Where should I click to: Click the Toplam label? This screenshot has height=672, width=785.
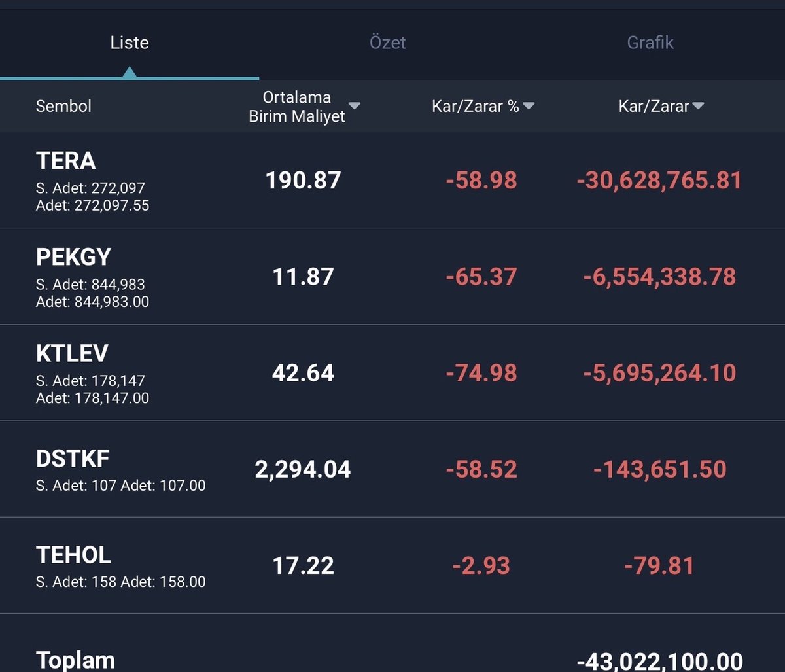coord(75,660)
